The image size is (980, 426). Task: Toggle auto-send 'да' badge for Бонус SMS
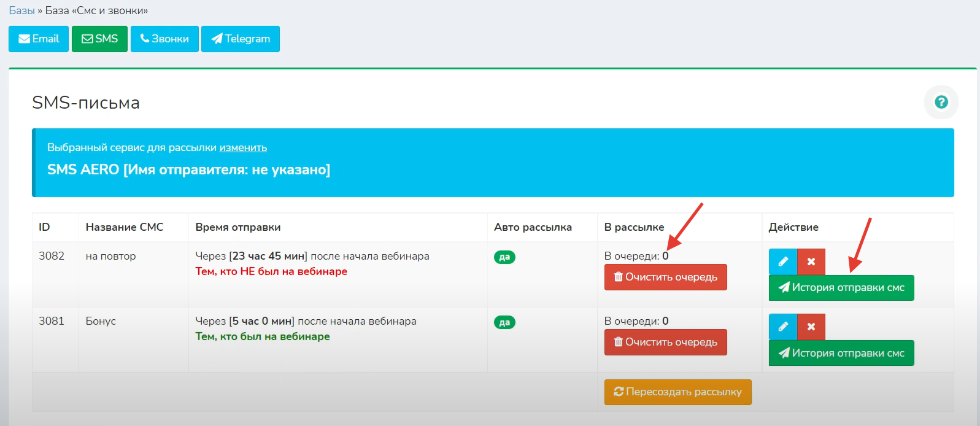click(504, 322)
